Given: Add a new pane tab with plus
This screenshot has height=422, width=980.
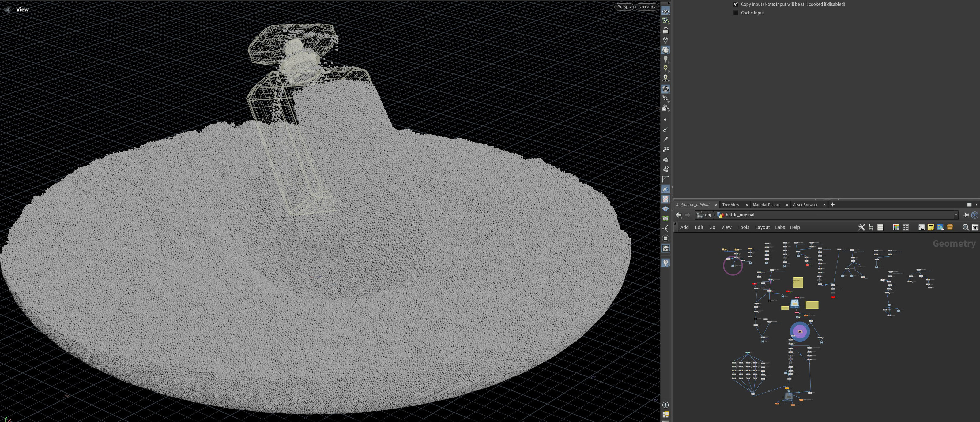Looking at the screenshot, I should [x=832, y=204].
